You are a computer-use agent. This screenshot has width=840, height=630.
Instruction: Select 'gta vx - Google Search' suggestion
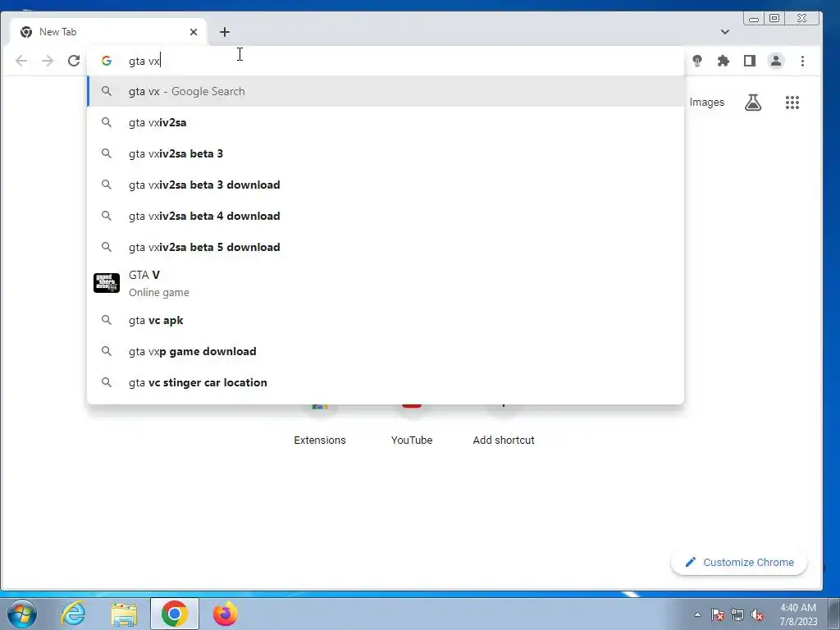(386, 92)
